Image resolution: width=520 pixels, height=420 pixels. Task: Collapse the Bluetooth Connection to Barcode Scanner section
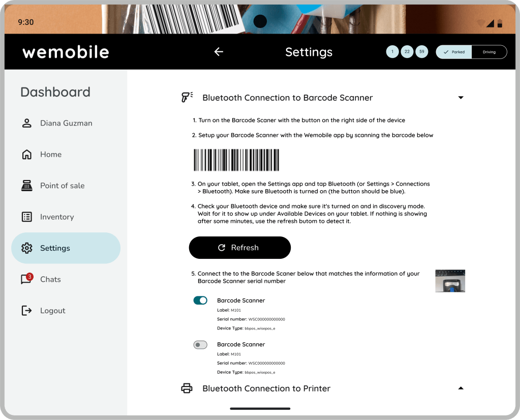[461, 98]
